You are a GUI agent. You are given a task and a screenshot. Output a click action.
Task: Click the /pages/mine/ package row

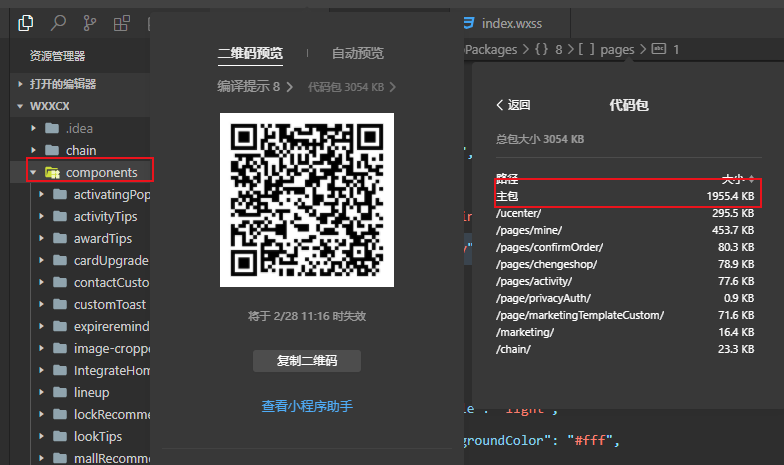pyautogui.click(x=625, y=230)
